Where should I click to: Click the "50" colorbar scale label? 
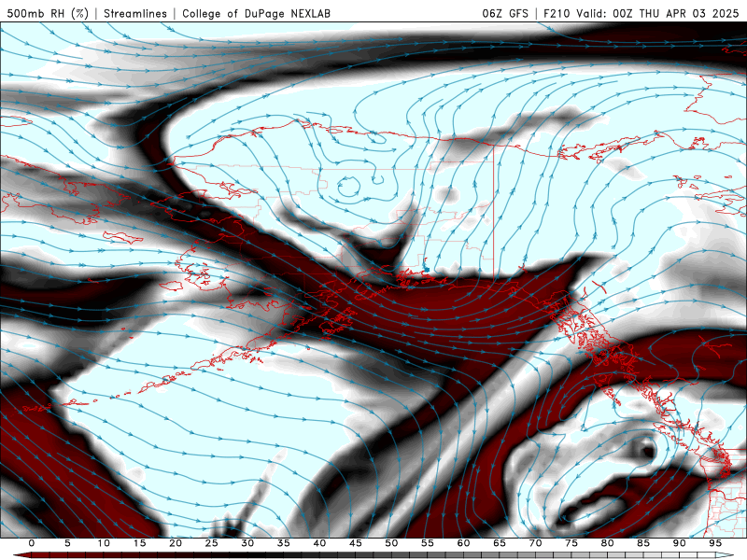pos(391,543)
